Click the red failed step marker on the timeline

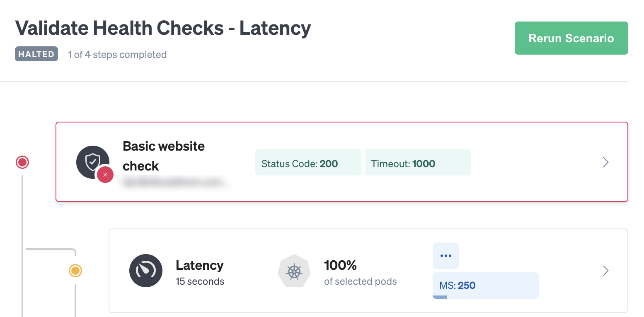(x=22, y=162)
